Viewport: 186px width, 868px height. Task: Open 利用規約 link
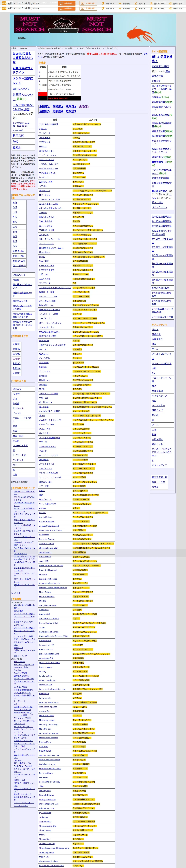click(18, 135)
